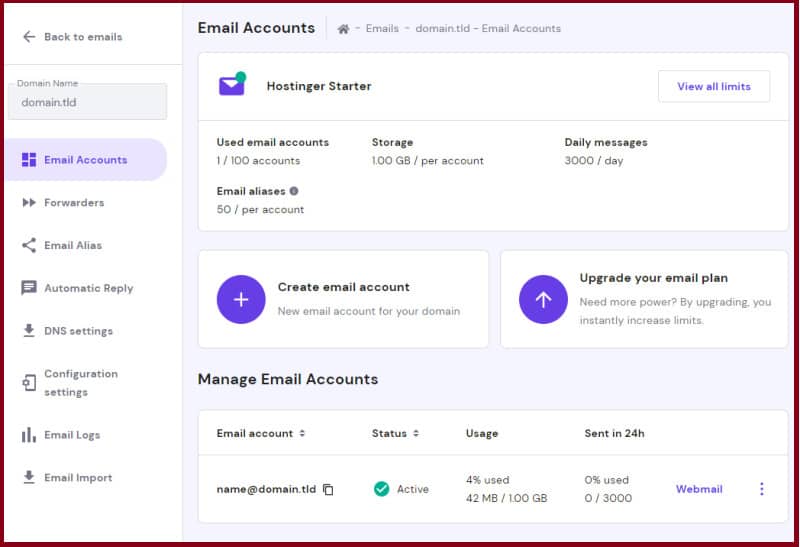Click the Hostinger Starter plan name
This screenshot has width=800, height=547.
319,86
